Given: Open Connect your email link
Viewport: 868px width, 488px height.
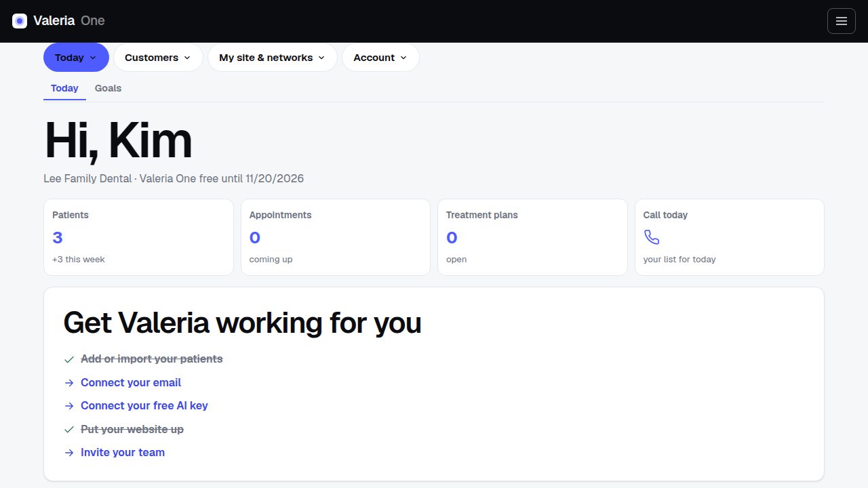Looking at the screenshot, I should click(131, 383).
